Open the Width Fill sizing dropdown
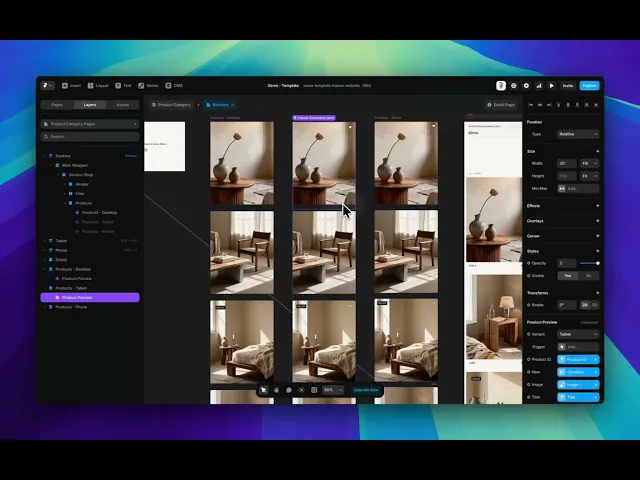The height and width of the screenshot is (480, 640). [589, 163]
